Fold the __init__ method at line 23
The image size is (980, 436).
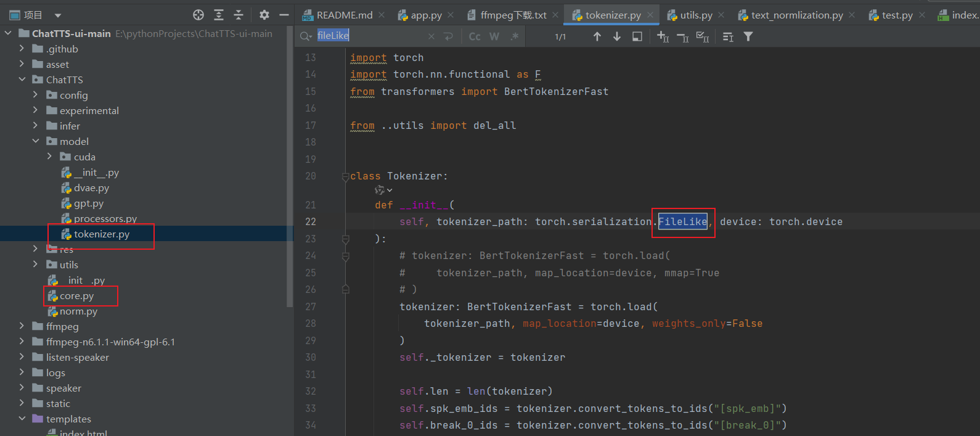pyautogui.click(x=346, y=239)
